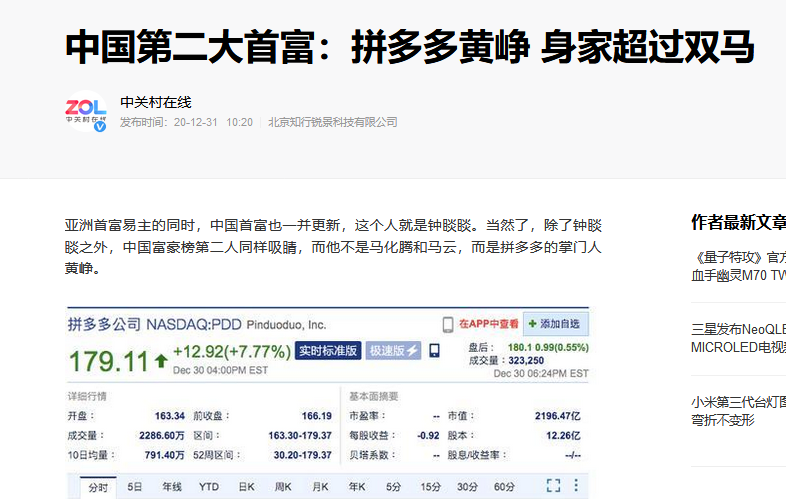Click the publisher 北京知行锐景科技有限公司 text
This screenshot has width=786, height=499.
pos(333,122)
